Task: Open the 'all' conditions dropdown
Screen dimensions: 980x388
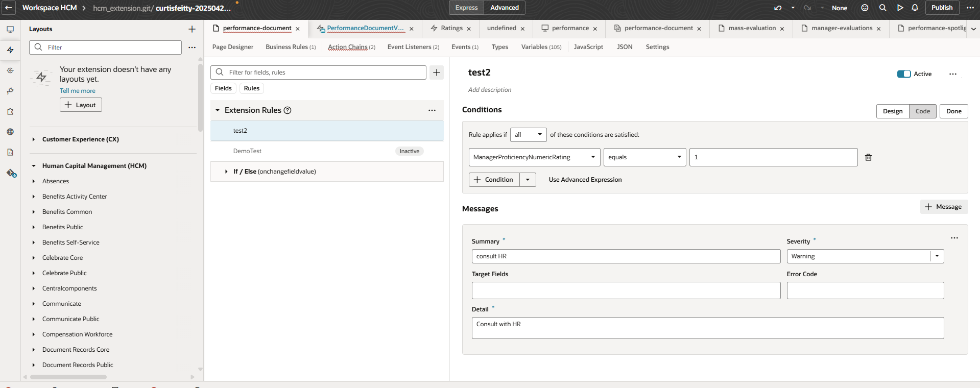Action: point(528,135)
